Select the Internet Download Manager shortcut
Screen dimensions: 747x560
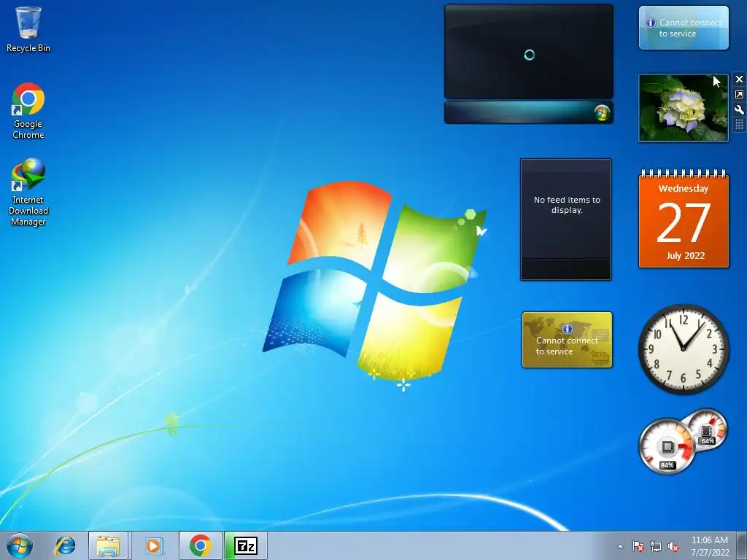pos(28,192)
